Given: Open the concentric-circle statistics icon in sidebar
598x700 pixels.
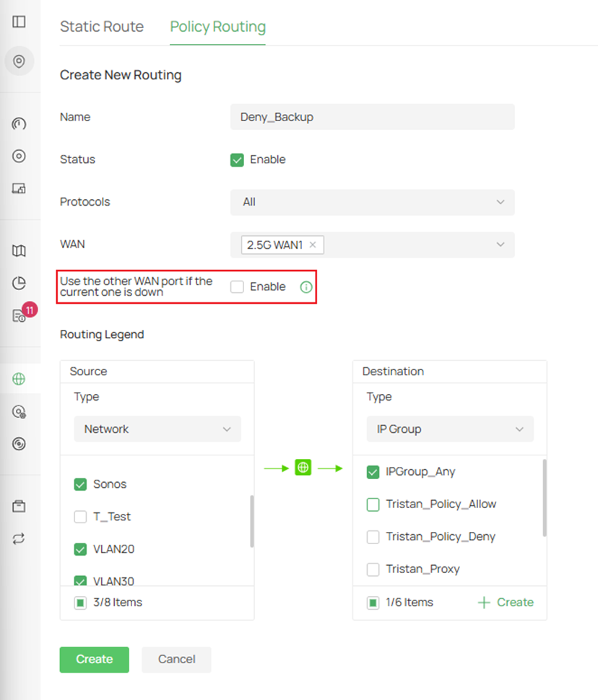Looking at the screenshot, I should pos(19,156).
